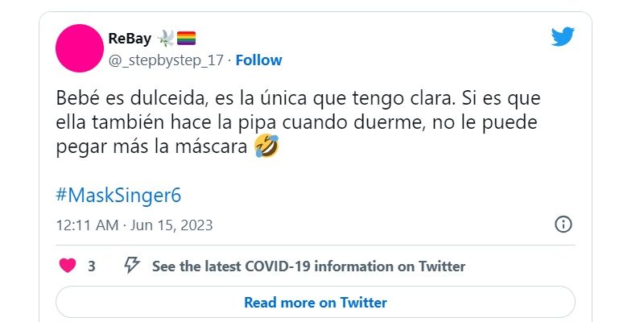
Task: Click the rainbow flag emoji in the name
Action: [x=186, y=38]
